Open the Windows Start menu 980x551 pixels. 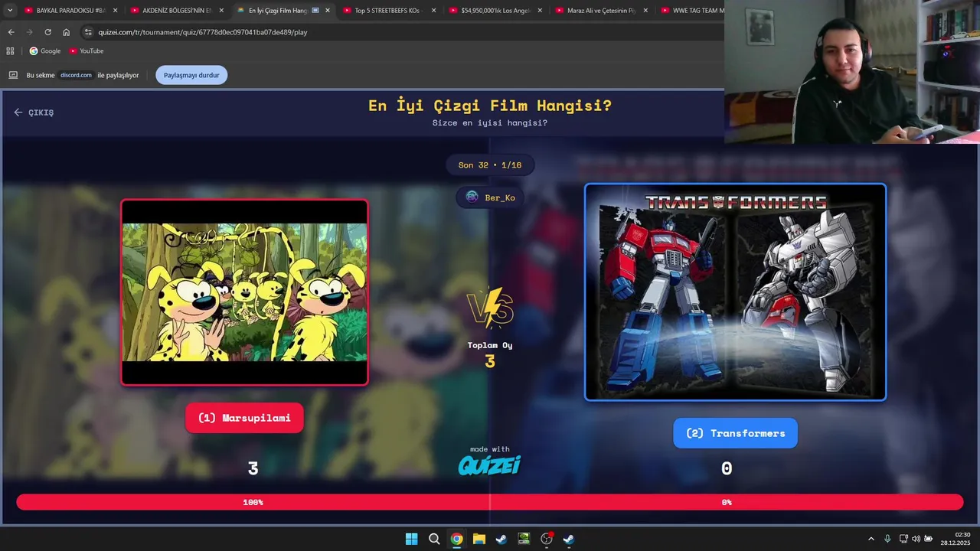411,539
